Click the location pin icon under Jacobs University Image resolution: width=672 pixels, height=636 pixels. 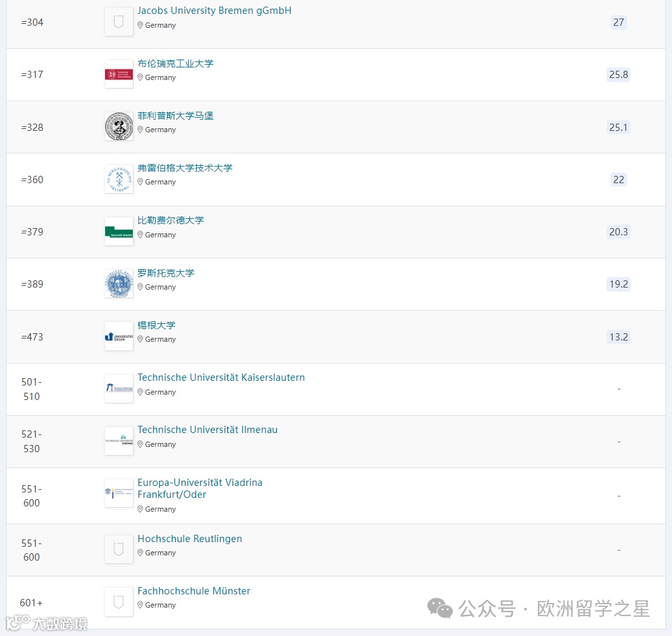(x=140, y=25)
